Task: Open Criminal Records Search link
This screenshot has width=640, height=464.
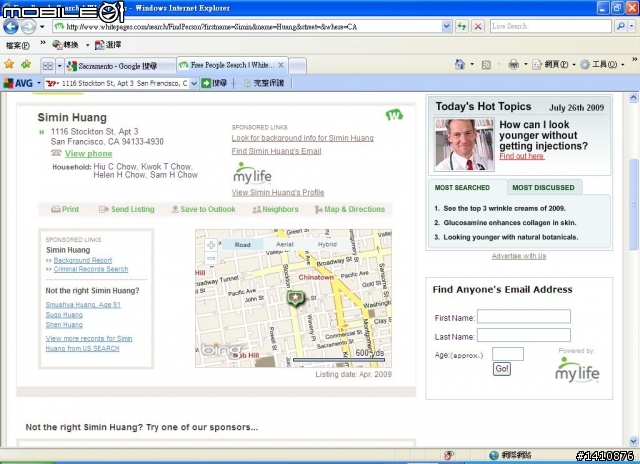Action: click(x=91, y=269)
